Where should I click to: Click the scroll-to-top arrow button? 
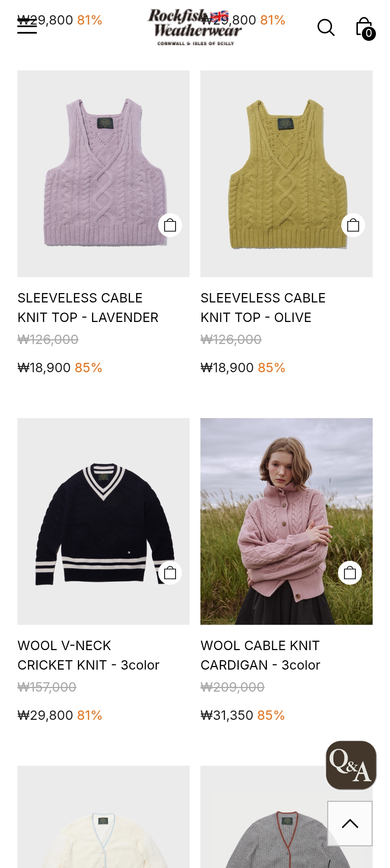point(350,824)
